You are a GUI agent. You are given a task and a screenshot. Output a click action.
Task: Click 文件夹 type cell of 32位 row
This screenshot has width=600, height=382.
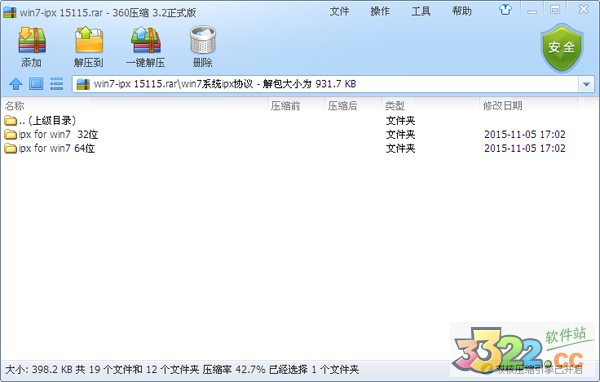400,134
